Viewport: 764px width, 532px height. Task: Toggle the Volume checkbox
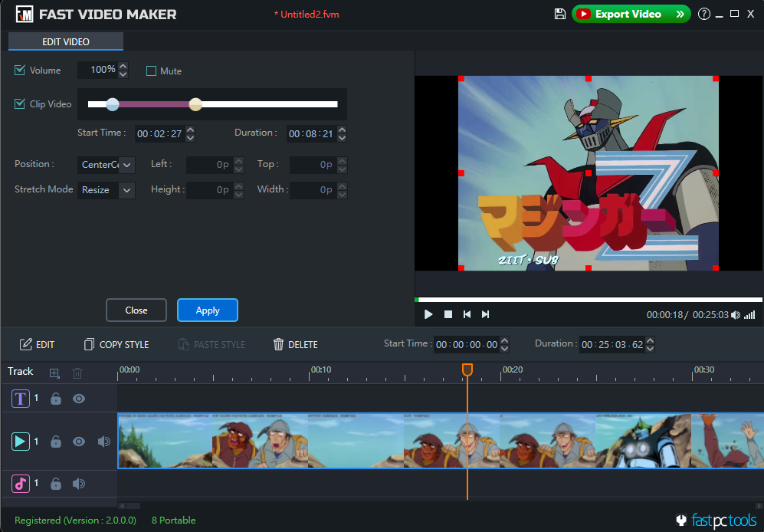pyautogui.click(x=19, y=71)
